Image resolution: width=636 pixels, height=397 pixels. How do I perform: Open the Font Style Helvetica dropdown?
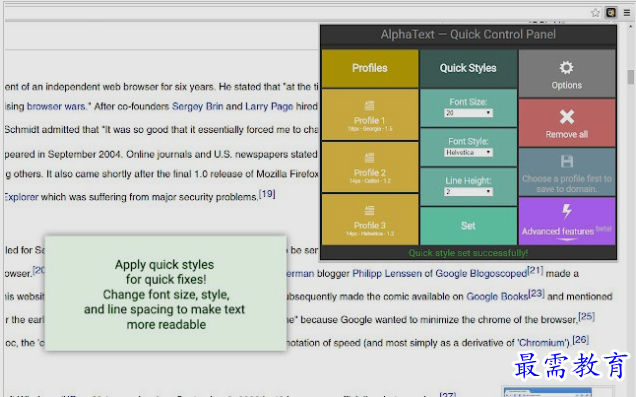click(x=468, y=152)
